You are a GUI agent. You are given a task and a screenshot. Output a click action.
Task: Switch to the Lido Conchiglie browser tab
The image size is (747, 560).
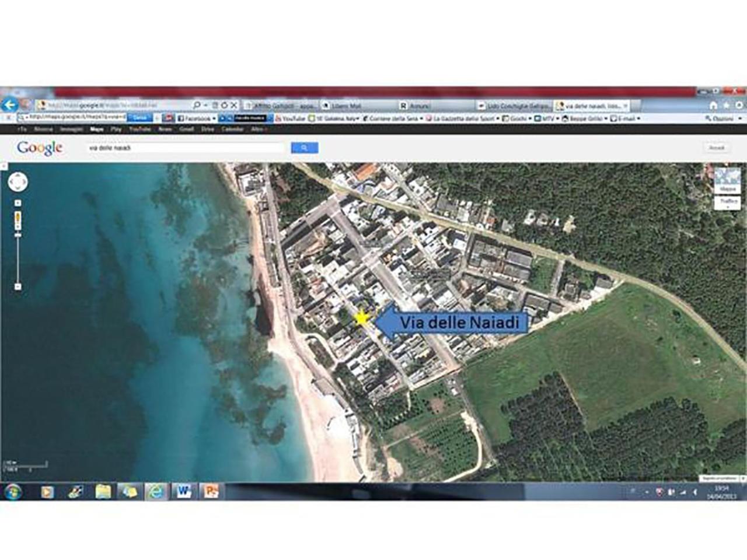pyautogui.click(x=513, y=106)
